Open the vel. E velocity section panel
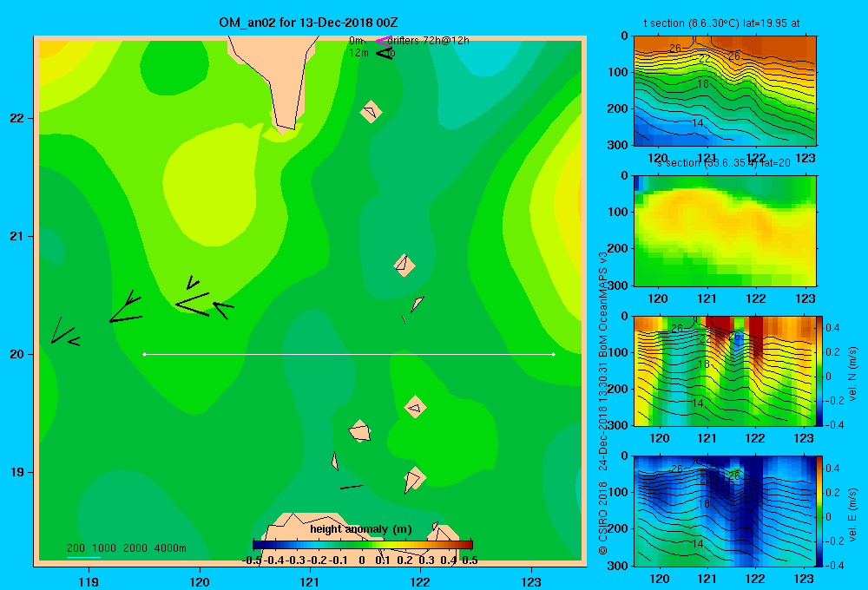The width and height of the screenshot is (868, 590). pyautogui.click(x=724, y=511)
